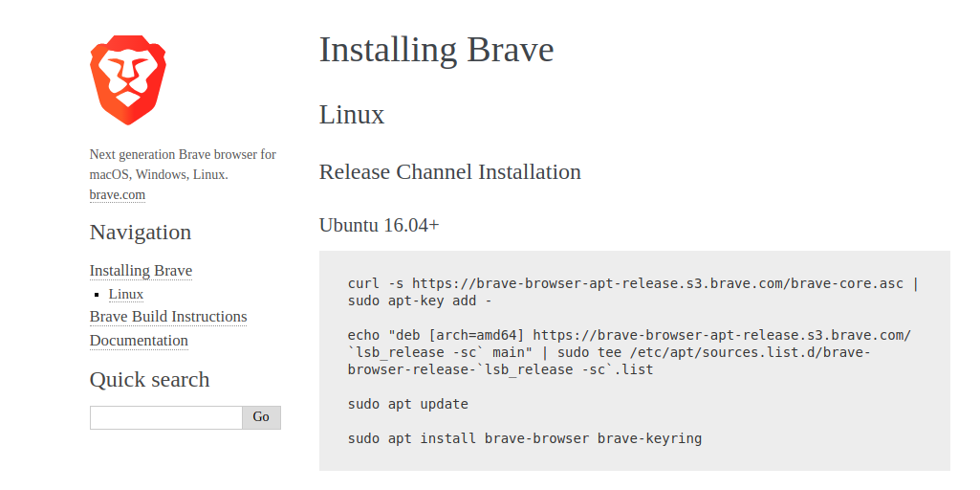The image size is (980, 490).
Task: Click the curl -s command line
Action: pyautogui.click(x=633, y=283)
